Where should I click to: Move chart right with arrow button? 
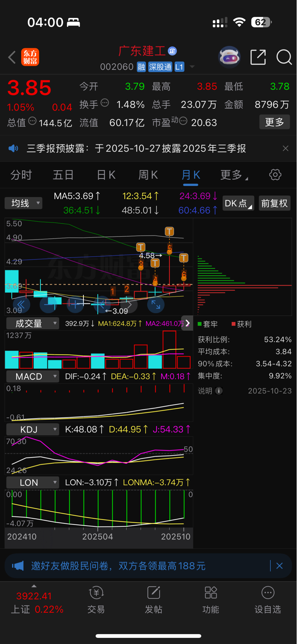click(129, 305)
